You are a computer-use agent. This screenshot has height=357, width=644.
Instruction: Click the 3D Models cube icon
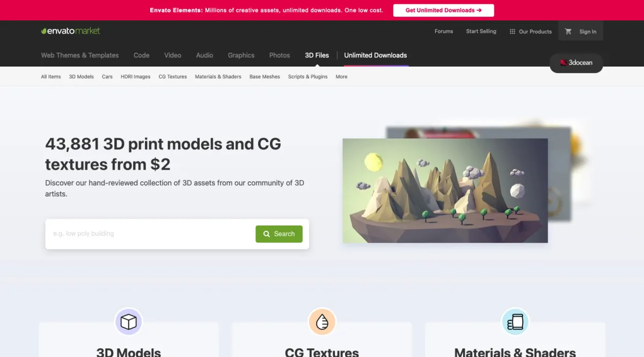tap(129, 322)
